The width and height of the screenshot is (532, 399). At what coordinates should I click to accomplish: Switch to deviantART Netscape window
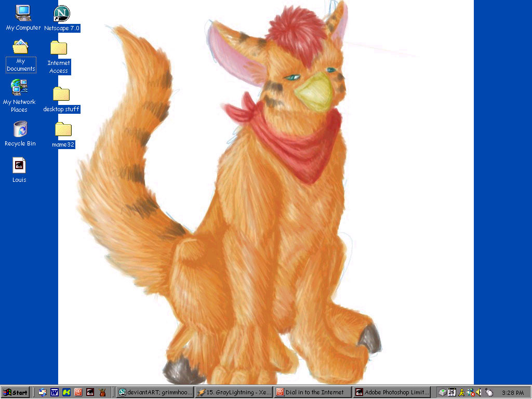point(155,393)
